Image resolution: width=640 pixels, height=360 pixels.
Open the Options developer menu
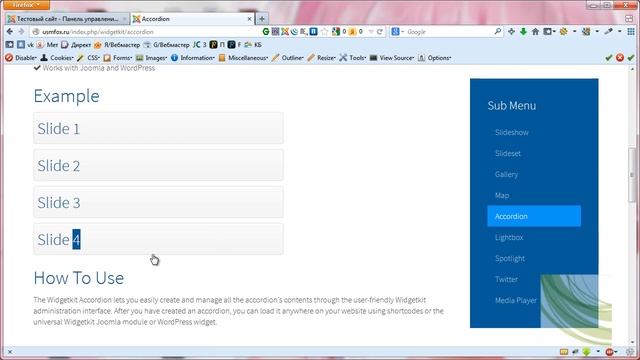coord(434,58)
